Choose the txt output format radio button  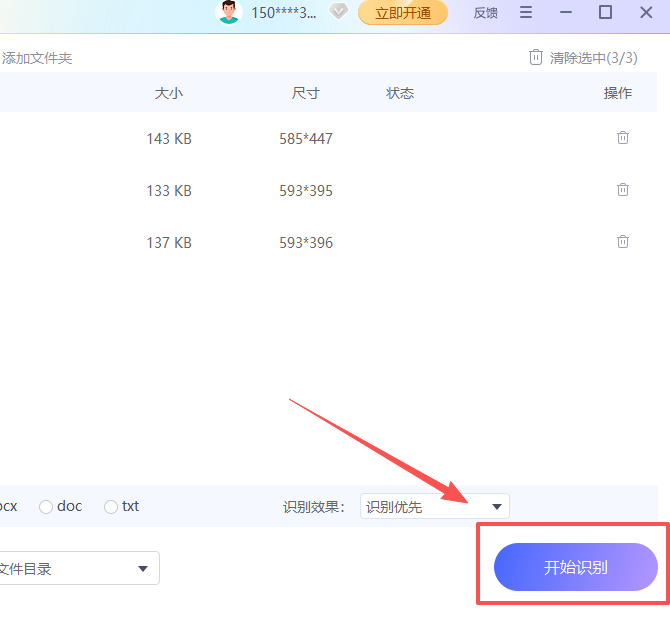coord(111,507)
